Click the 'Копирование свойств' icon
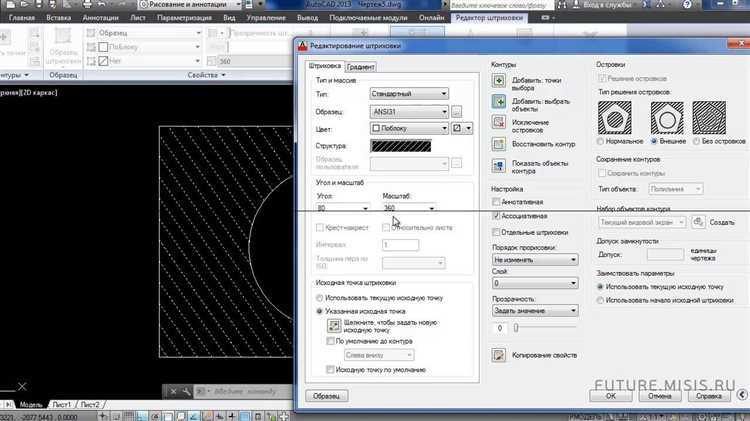This screenshot has width=750, height=421. pos(500,355)
